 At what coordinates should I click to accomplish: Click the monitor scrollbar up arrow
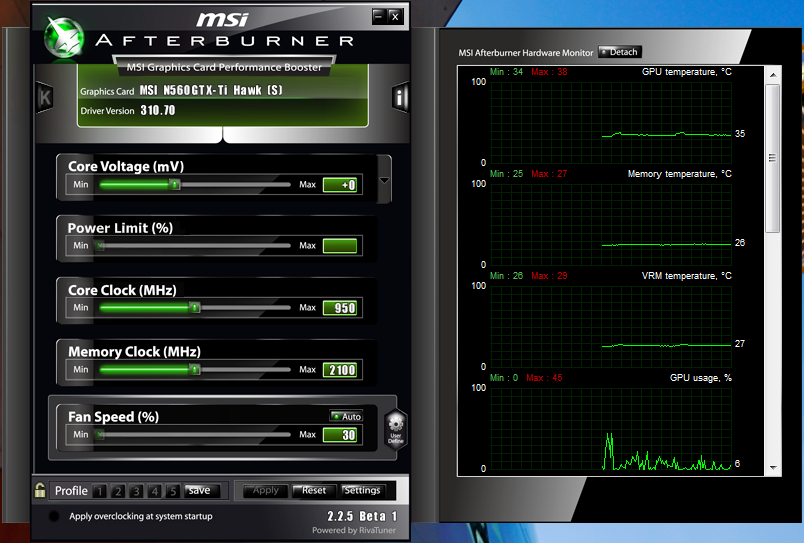coord(773,75)
